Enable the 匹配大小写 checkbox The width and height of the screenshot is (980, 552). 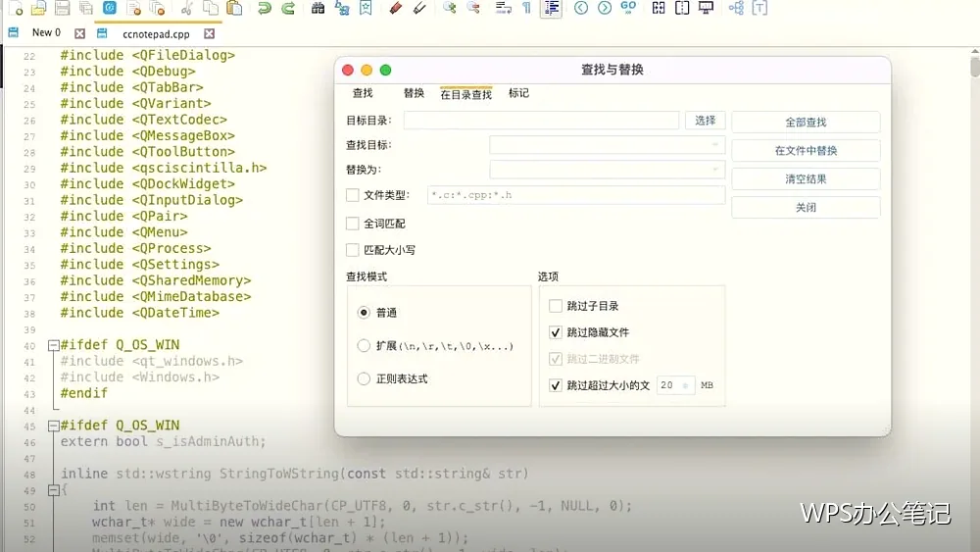[x=353, y=250]
